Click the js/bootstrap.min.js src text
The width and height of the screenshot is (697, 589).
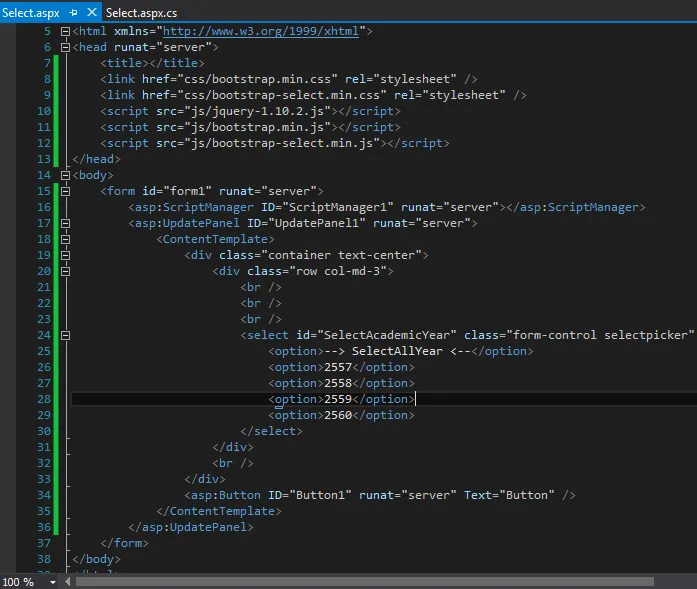pyautogui.click(x=257, y=127)
